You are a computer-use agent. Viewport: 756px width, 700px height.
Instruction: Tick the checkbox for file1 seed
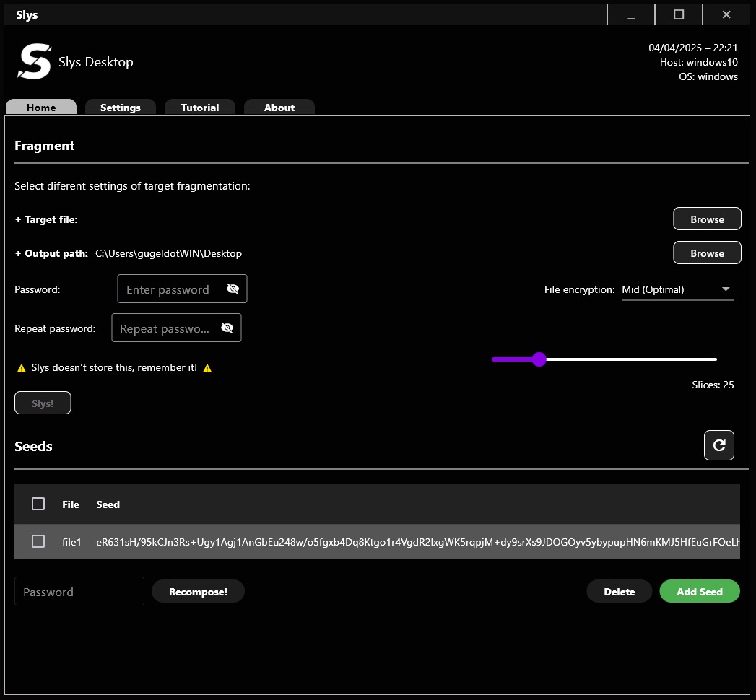coord(38,541)
